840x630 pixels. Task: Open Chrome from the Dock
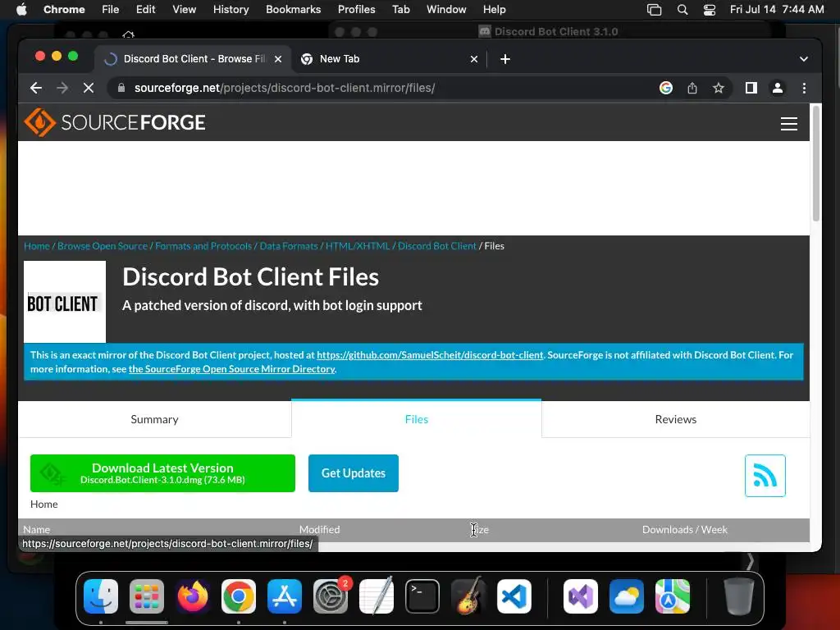coord(239,596)
